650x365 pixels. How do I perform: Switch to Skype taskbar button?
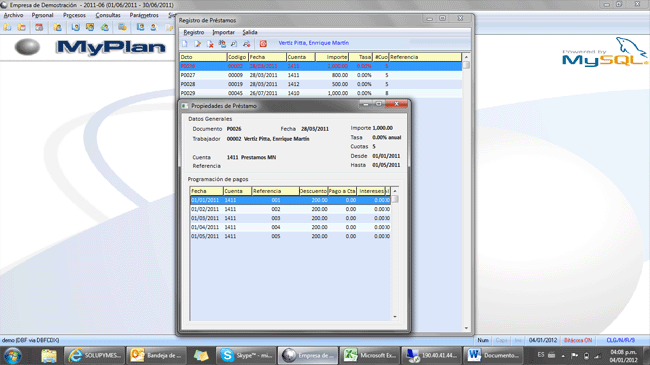point(245,355)
